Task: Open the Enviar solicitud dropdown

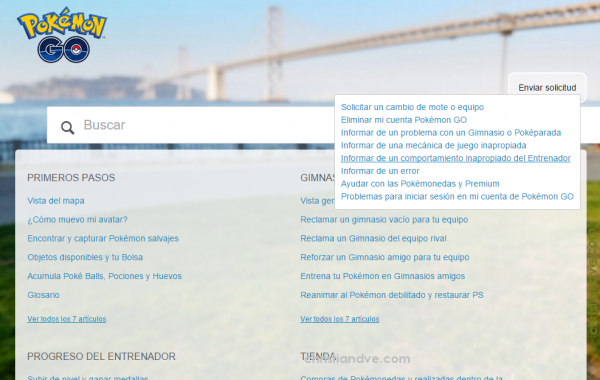Action: pos(547,88)
